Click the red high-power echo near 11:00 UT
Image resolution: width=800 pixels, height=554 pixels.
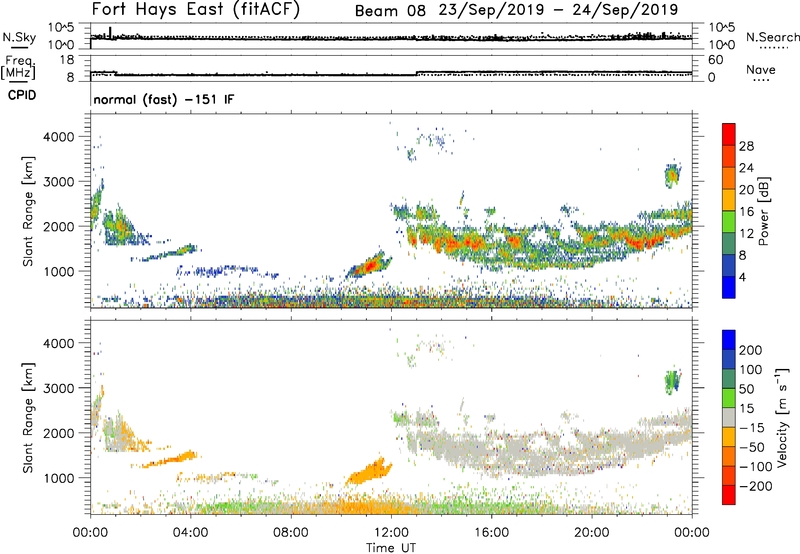(x=370, y=265)
